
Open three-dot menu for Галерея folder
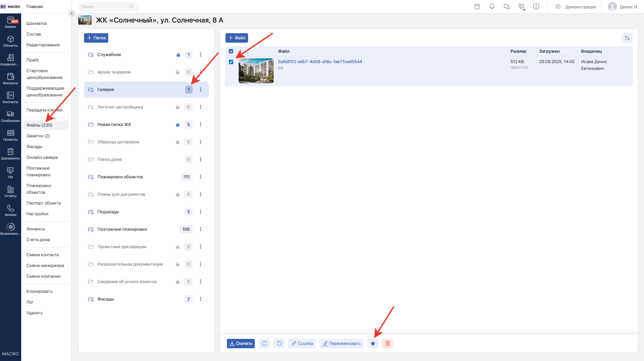click(201, 90)
